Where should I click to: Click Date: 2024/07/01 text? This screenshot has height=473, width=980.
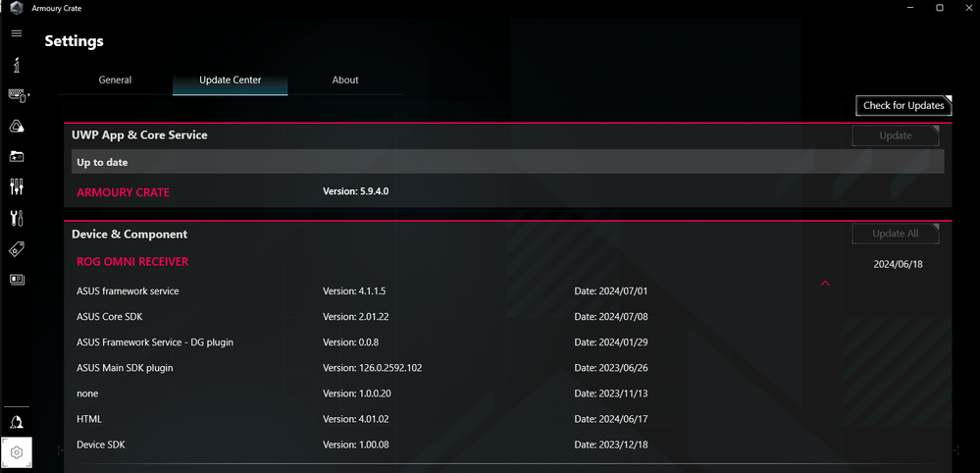pos(611,291)
